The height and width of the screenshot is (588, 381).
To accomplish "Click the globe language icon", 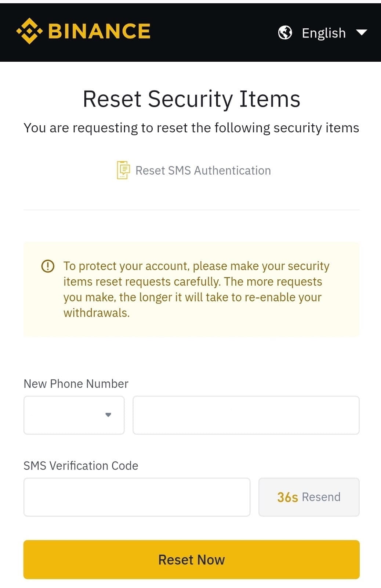I will (285, 33).
